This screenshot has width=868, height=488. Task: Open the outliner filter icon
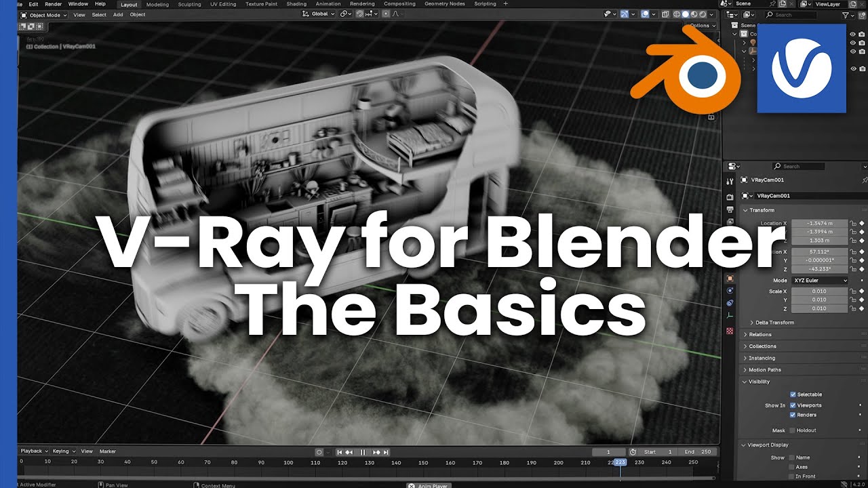click(846, 15)
